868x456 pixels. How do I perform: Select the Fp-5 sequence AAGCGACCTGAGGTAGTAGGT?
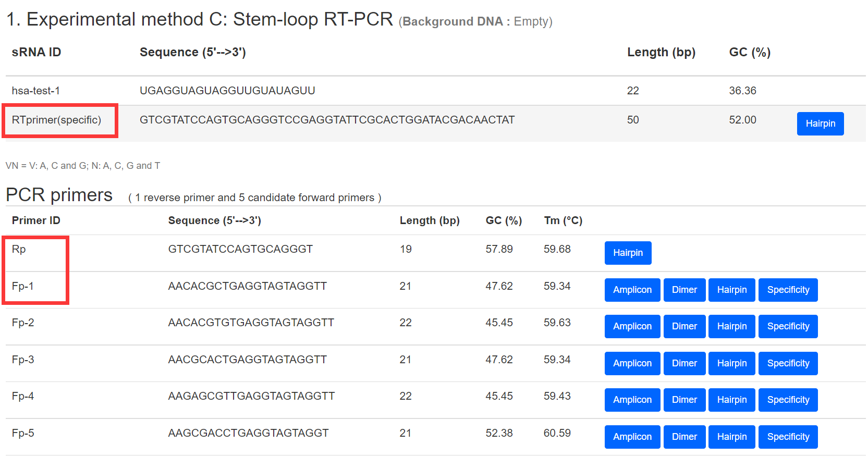click(248, 433)
